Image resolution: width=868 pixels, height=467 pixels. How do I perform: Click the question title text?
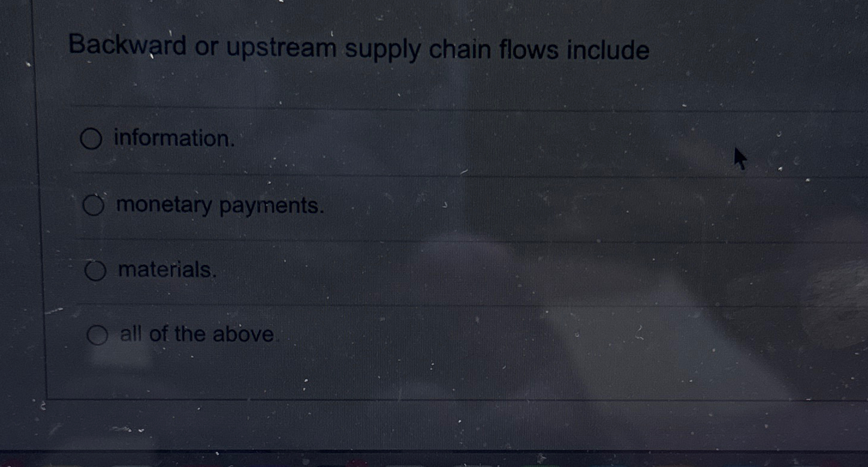pos(358,48)
